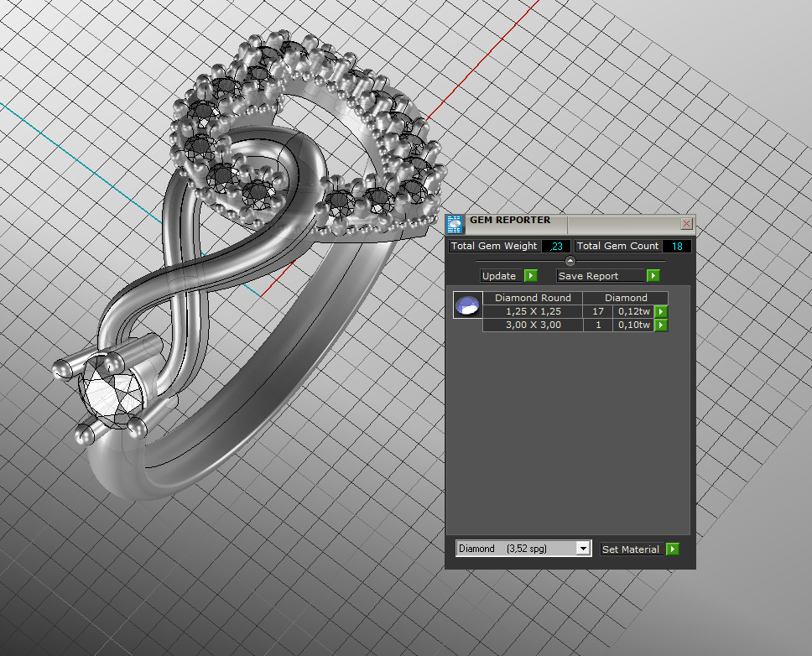This screenshot has height=656, width=812.
Task: Click the green arrow beside Set Material
Action: [x=672, y=549]
